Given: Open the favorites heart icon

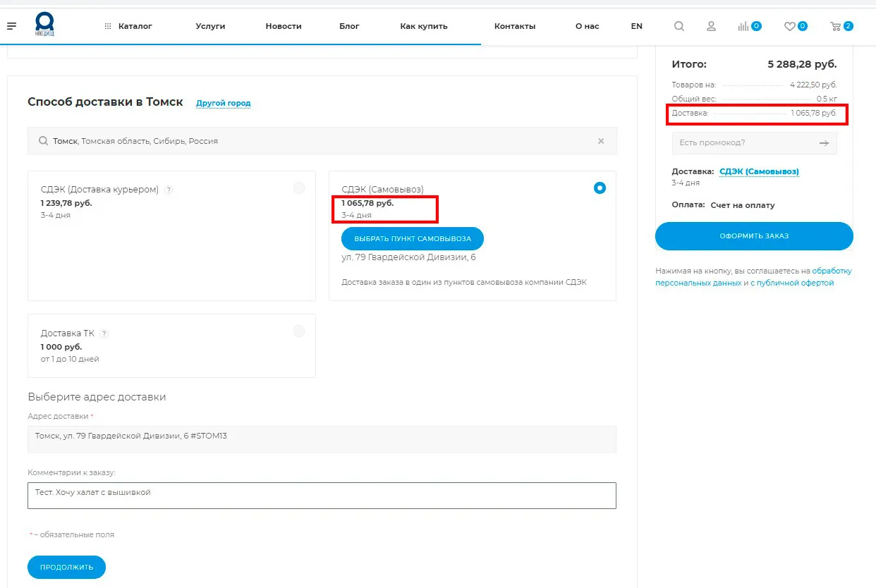Looking at the screenshot, I should pyautogui.click(x=790, y=26).
